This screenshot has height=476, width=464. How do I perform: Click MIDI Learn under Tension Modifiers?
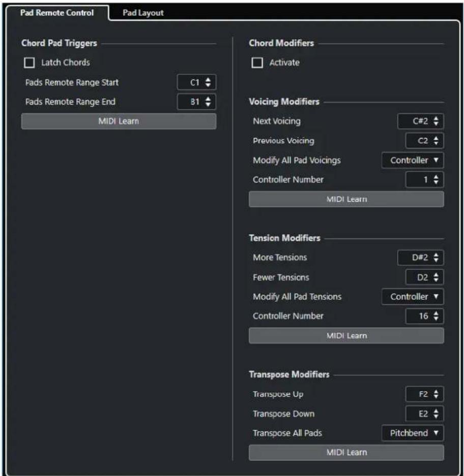click(x=346, y=335)
